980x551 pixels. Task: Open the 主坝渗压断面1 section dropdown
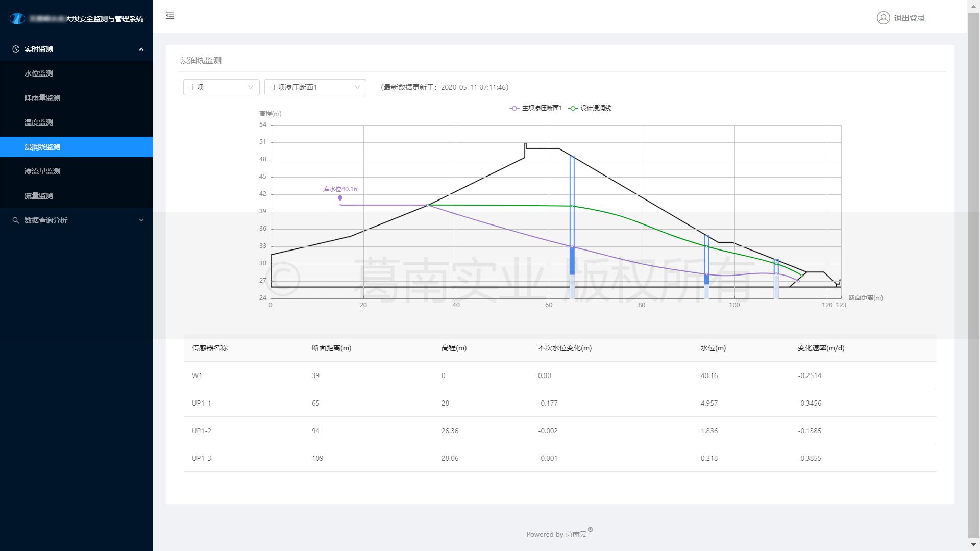point(315,87)
